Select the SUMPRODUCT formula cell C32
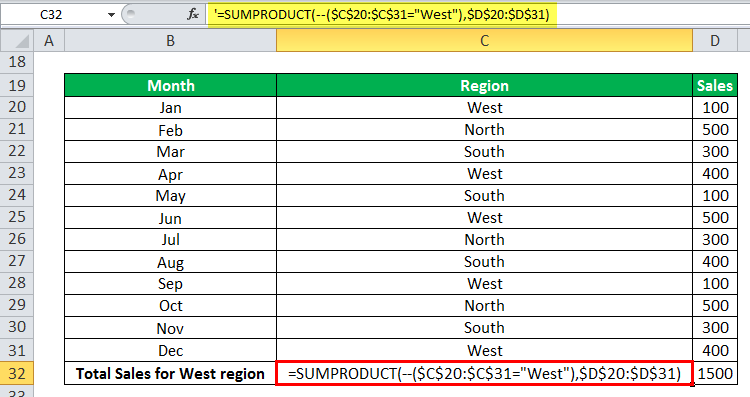Viewport: 750px width, 397px height. [x=485, y=373]
